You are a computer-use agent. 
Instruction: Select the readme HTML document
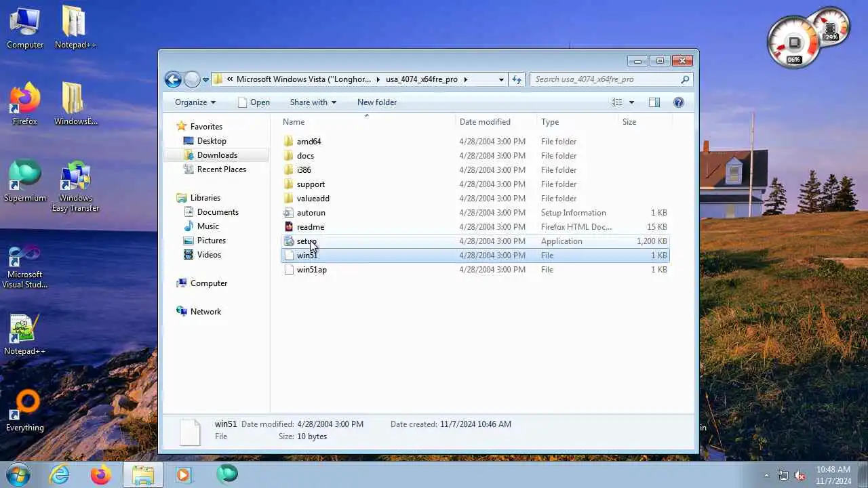(x=475, y=227)
